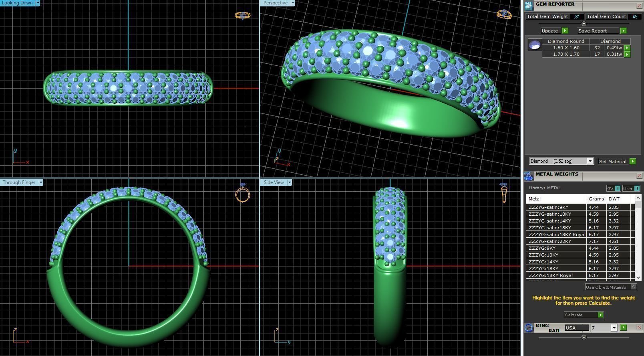Click green arrow on 1.60 X 1.60 row

[627, 48]
